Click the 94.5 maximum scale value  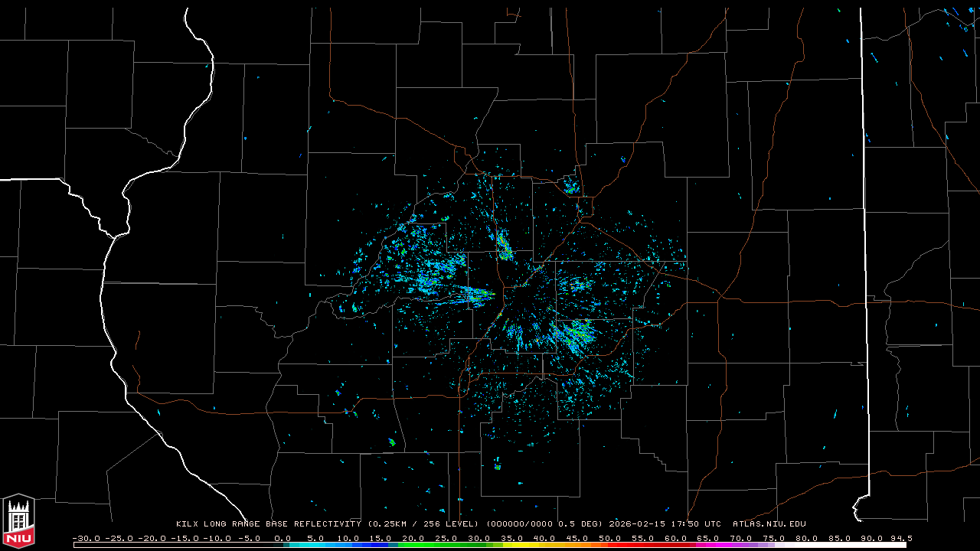(900, 538)
